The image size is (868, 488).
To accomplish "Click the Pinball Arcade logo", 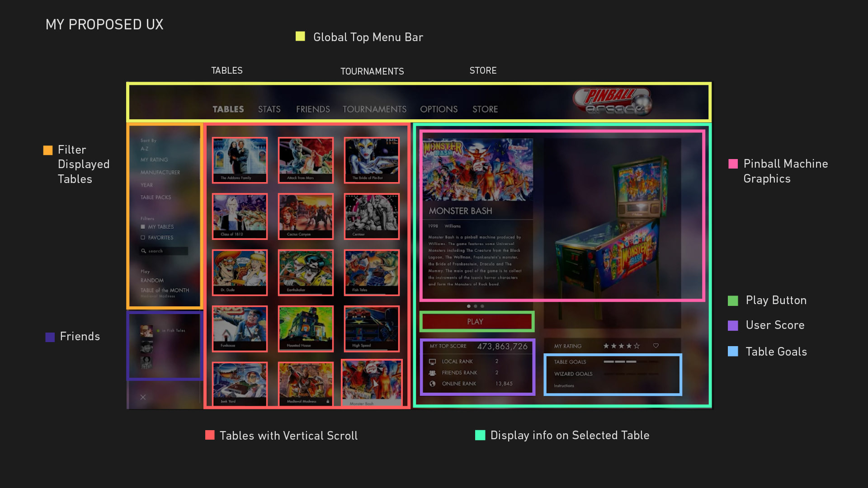I will pos(612,102).
